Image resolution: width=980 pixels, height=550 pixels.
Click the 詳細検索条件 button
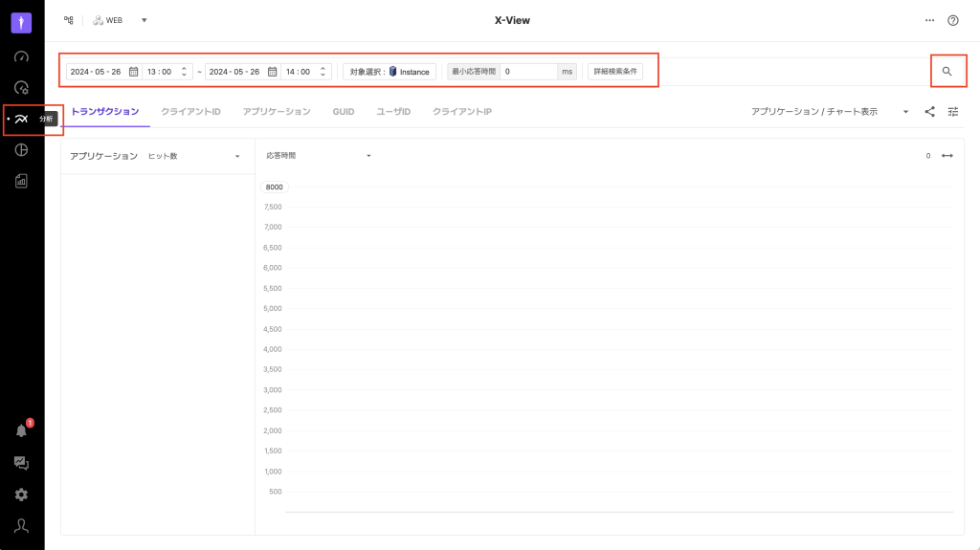[x=614, y=72]
